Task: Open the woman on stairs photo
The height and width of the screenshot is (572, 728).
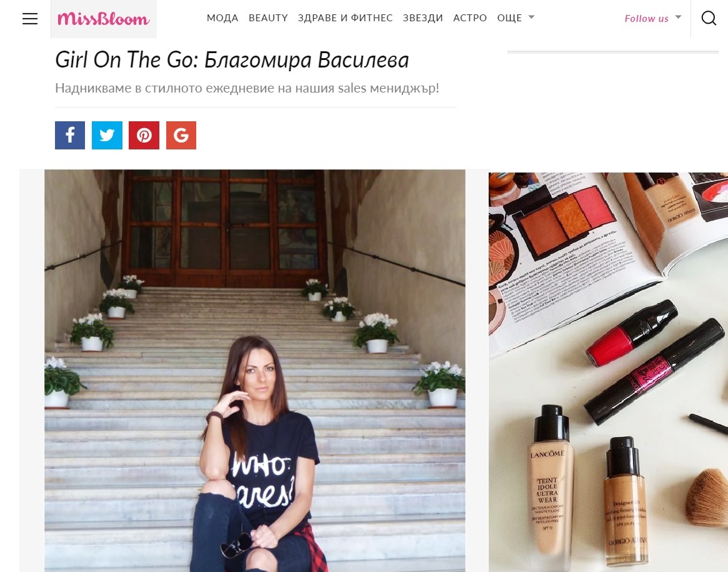Action: pyautogui.click(x=255, y=371)
